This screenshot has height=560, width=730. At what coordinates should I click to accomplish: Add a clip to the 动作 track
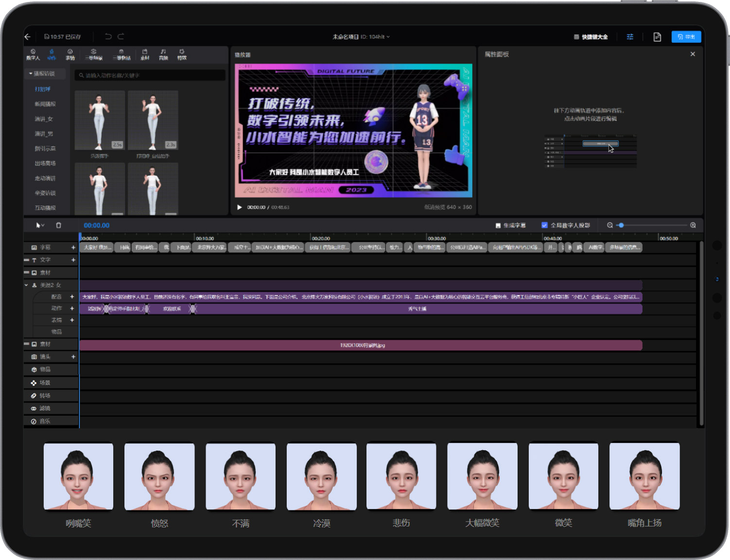coord(72,308)
